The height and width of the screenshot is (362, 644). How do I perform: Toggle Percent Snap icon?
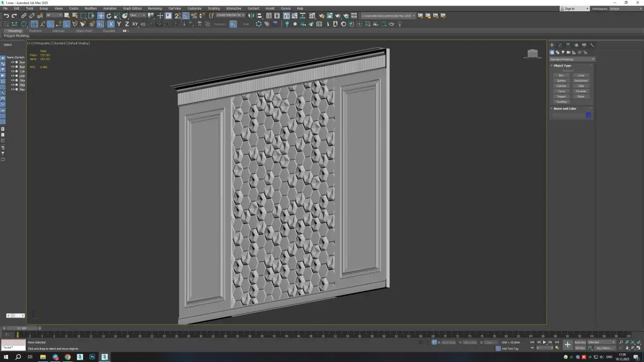(194, 16)
